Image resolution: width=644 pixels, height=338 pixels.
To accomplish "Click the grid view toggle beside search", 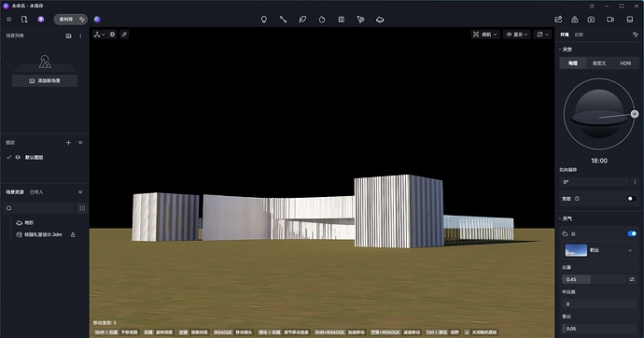I will pyautogui.click(x=82, y=208).
